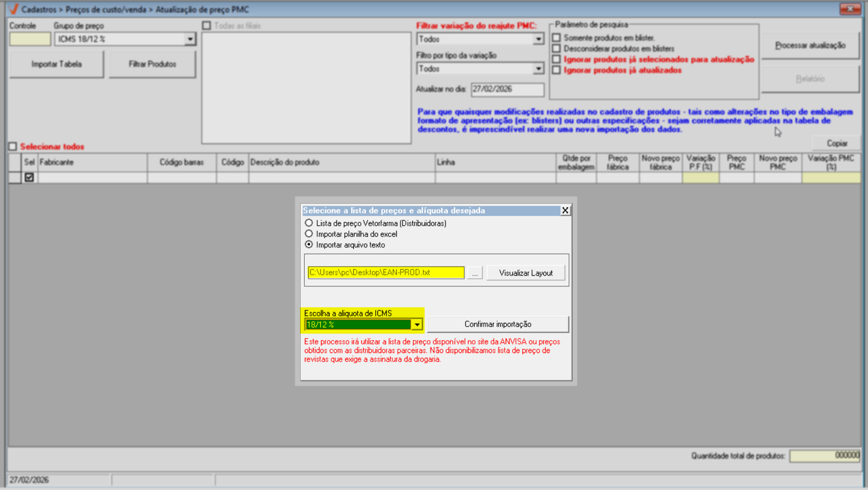The height and width of the screenshot is (490, 868).
Task: Open Filtro por tipo da variação dropdown
Action: pos(538,69)
